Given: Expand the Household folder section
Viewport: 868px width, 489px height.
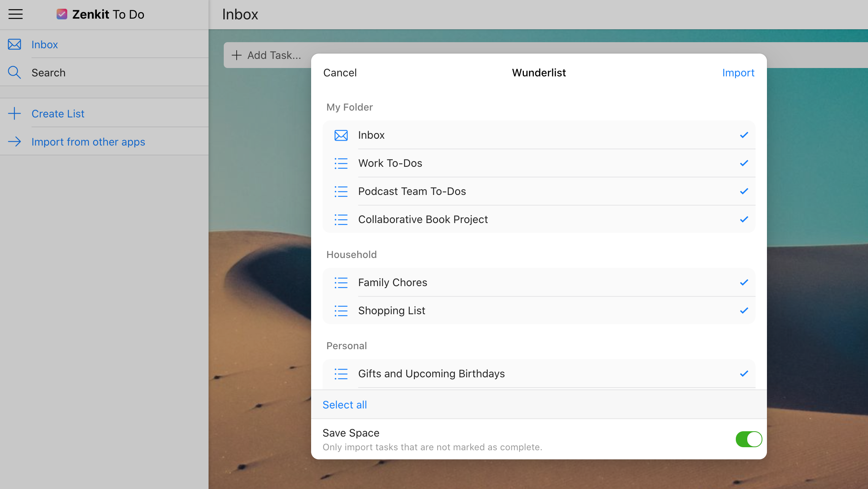Looking at the screenshot, I should [352, 255].
